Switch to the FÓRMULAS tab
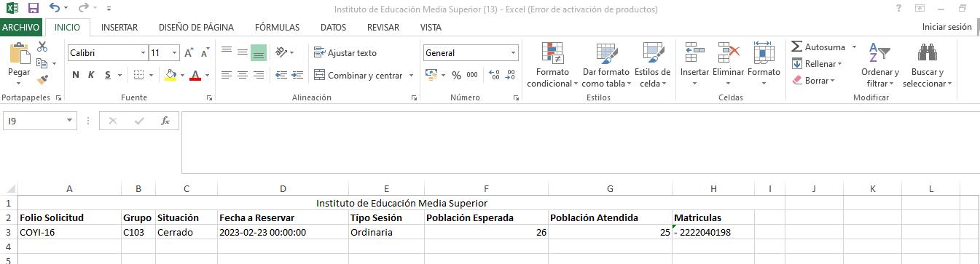The image size is (980, 264). (x=277, y=28)
